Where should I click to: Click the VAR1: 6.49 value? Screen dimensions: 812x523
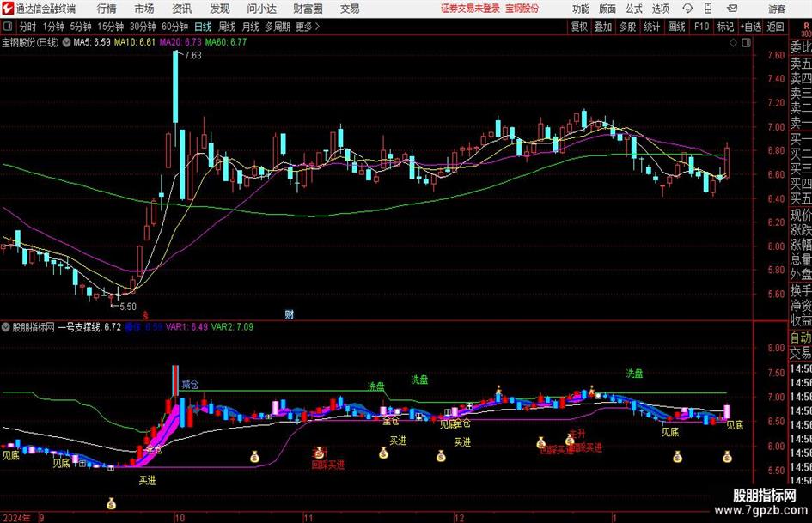pyautogui.click(x=186, y=327)
